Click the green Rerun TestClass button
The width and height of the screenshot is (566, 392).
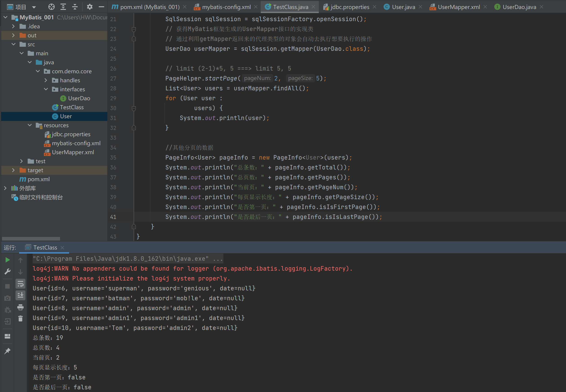point(7,260)
